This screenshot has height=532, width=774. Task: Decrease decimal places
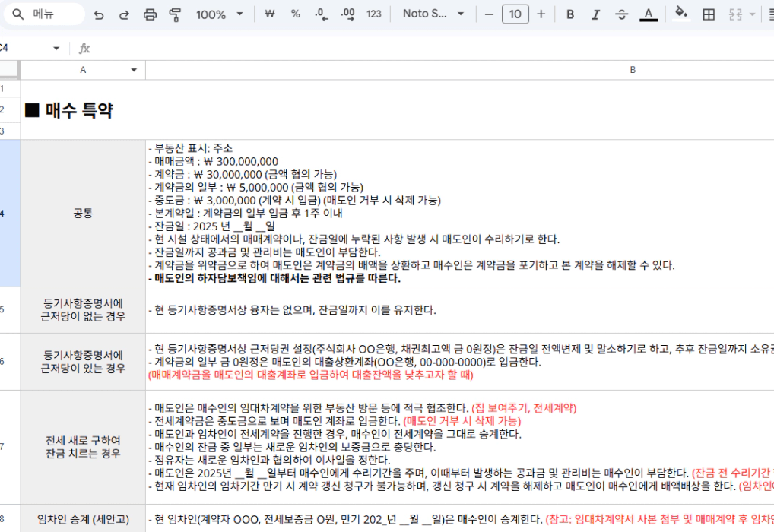(322, 14)
